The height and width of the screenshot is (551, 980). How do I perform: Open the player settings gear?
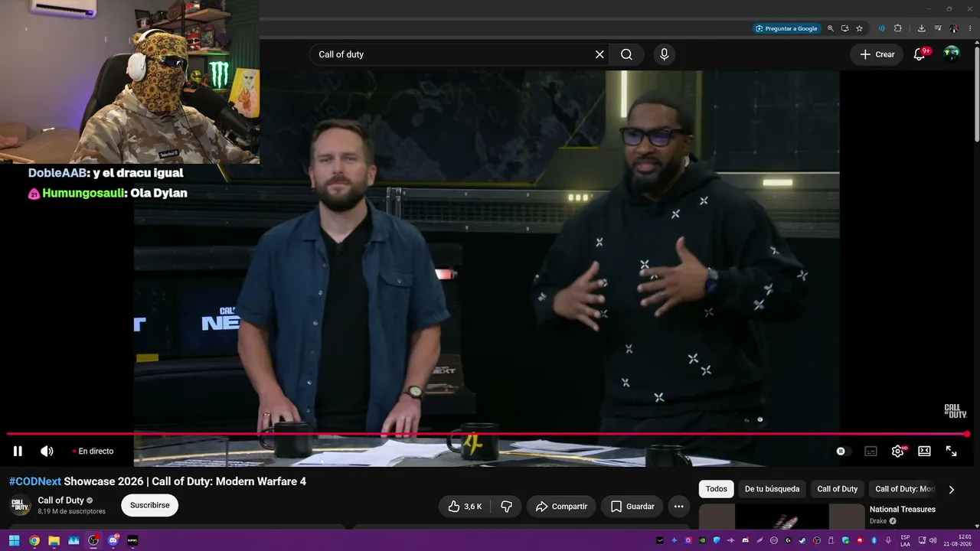(x=897, y=452)
